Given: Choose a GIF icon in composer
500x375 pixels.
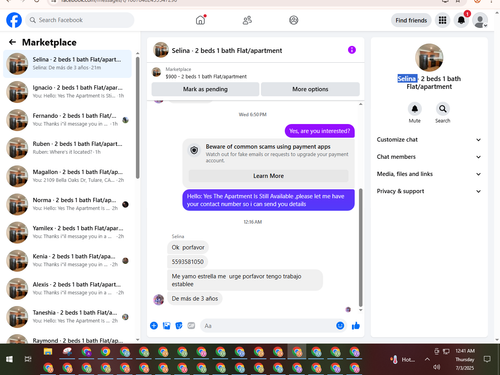Looking at the screenshot, I should coord(191,326).
